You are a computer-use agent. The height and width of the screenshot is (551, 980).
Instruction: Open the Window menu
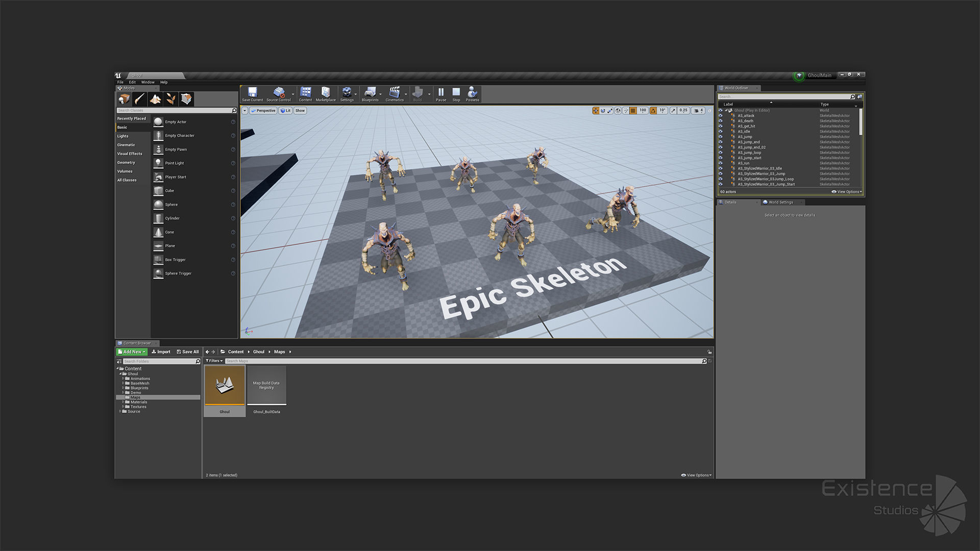point(148,82)
